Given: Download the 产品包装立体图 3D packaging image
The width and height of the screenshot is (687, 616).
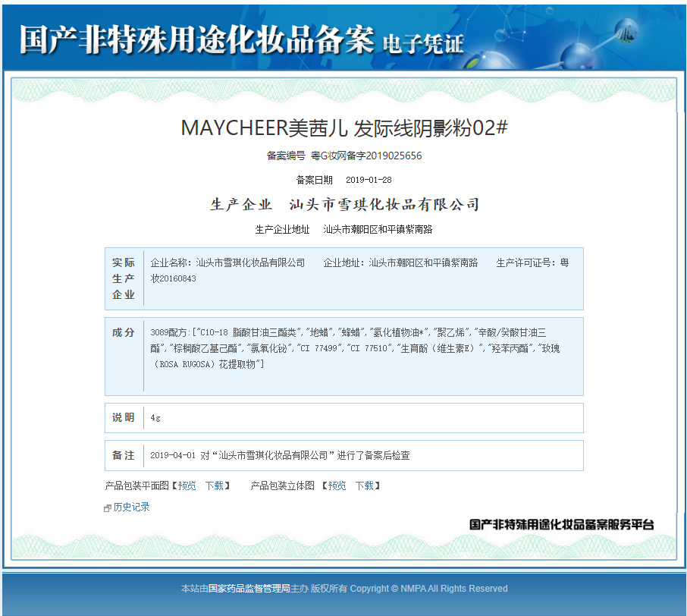Looking at the screenshot, I should tap(364, 486).
